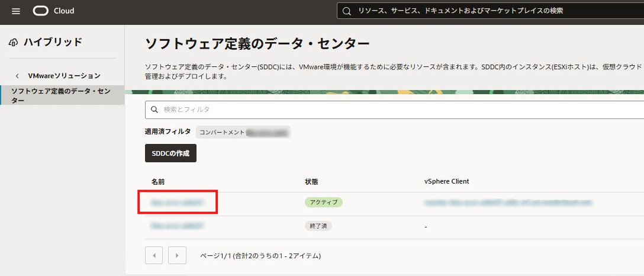This screenshot has width=644, height=276.
Task: Open the vSphere Client URL of the active SDDC
Action: click(x=508, y=203)
